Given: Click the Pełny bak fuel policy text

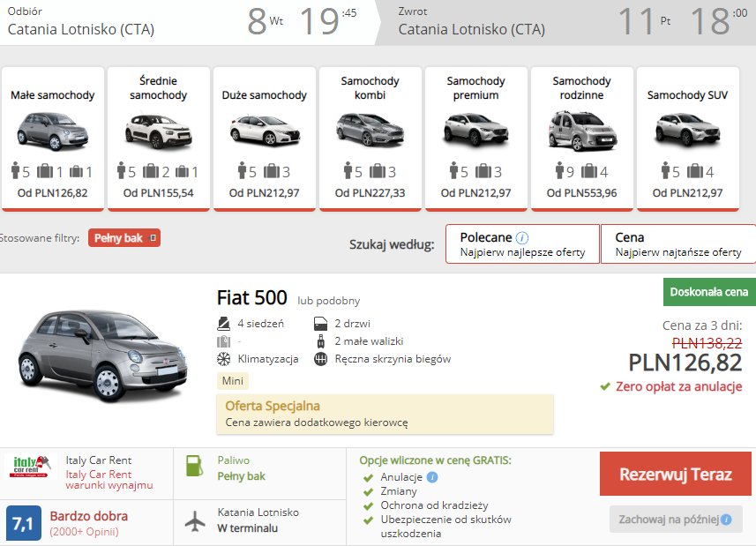Looking at the screenshot, I should tap(241, 476).
